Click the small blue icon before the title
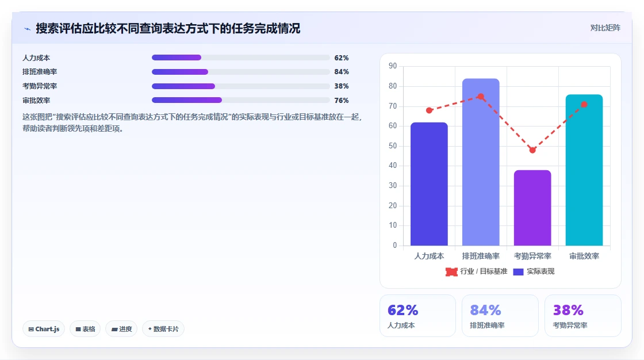The image size is (644, 360). 27,29
